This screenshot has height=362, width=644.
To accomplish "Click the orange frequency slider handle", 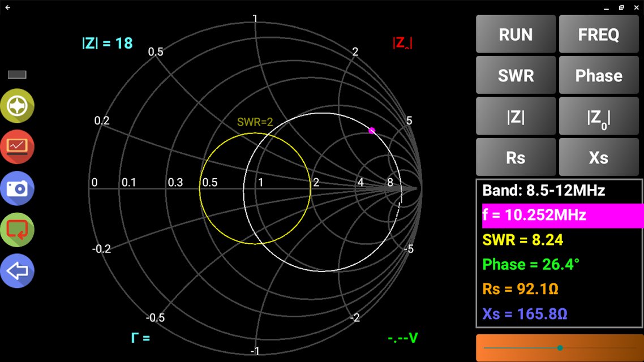I will coord(560,348).
